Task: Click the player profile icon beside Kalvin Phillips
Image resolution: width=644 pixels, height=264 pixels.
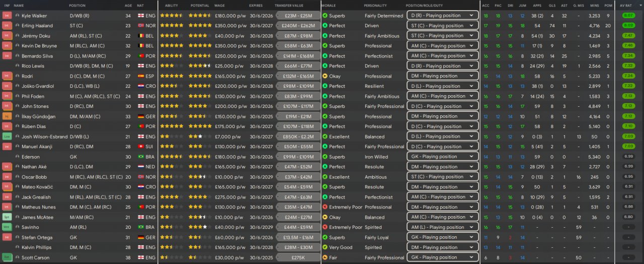Action: [x=18, y=247]
